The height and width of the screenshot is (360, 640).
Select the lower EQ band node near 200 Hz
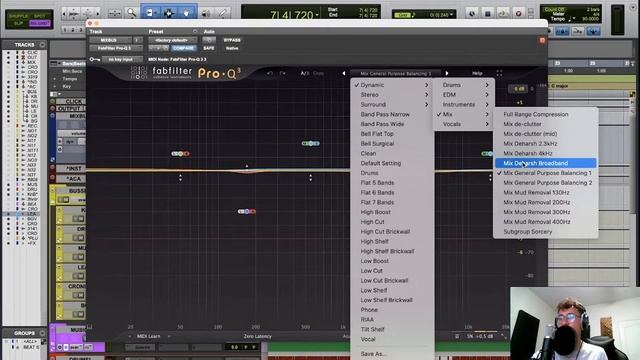247,211
